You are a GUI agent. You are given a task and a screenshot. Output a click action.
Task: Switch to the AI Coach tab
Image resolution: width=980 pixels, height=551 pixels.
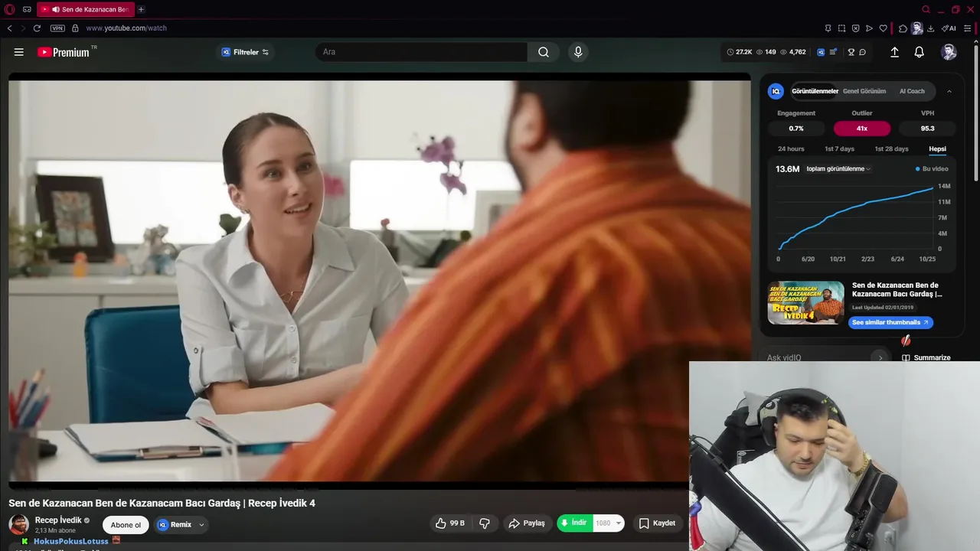tap(912, 91)
